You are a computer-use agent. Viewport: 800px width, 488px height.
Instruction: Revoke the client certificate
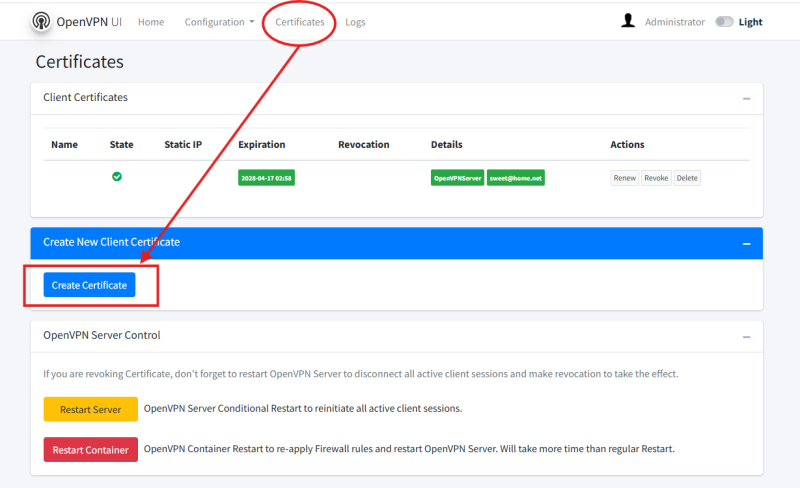[656, 178]
